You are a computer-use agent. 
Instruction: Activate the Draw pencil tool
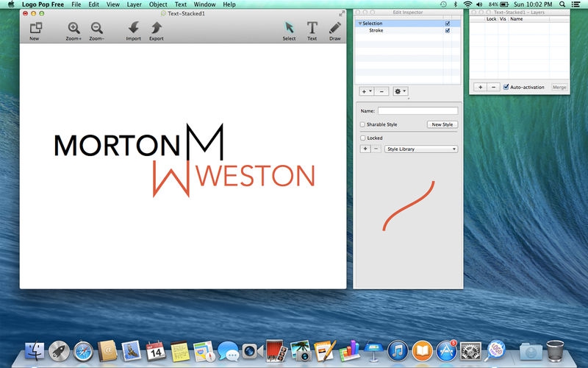[x=335, y=28]
